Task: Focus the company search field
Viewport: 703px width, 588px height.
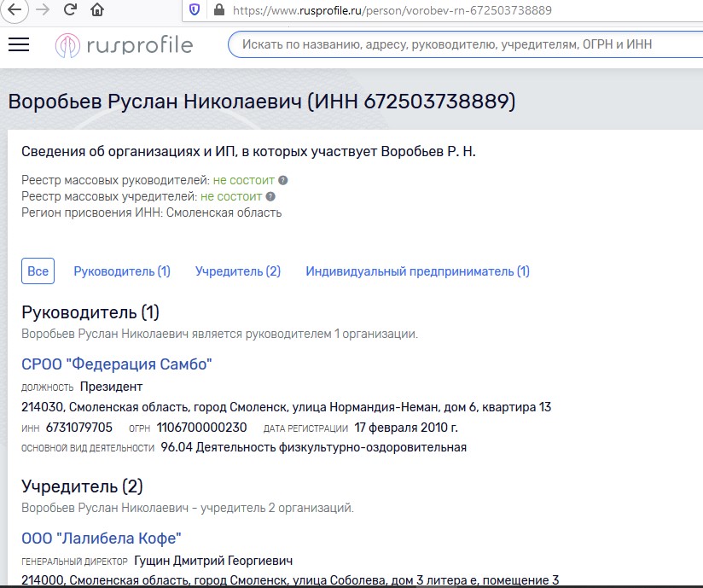Action: (465, 44)
